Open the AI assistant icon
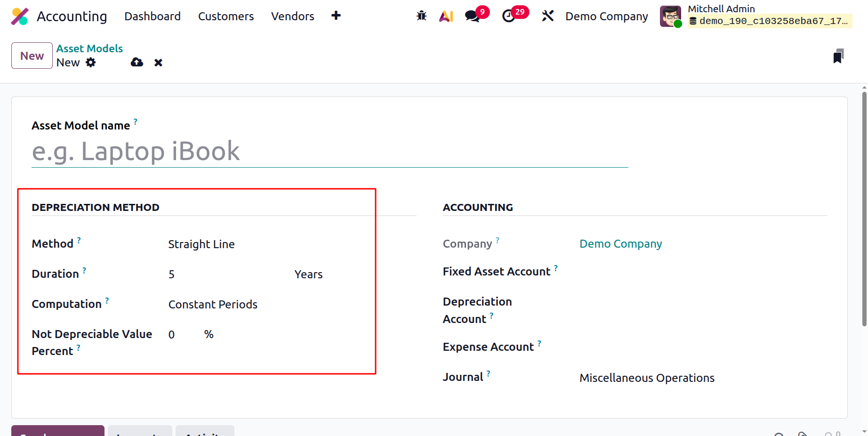The image size is (868, 436). click(x=446, y=16)
